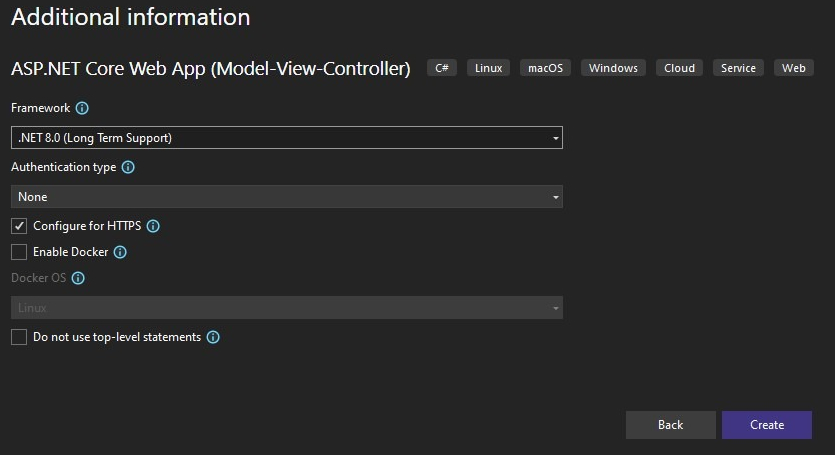Select the macOS tag label

tap(546, 68)
